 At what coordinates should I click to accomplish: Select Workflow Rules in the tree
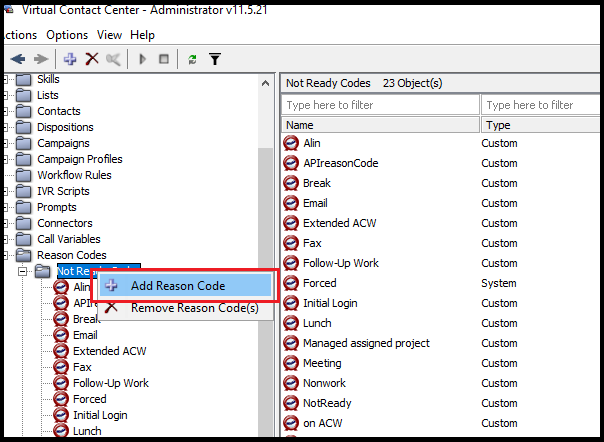click(74, 175)
